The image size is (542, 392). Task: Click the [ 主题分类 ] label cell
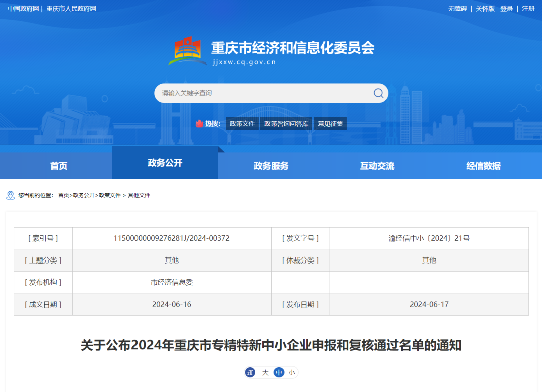[43, 260]
